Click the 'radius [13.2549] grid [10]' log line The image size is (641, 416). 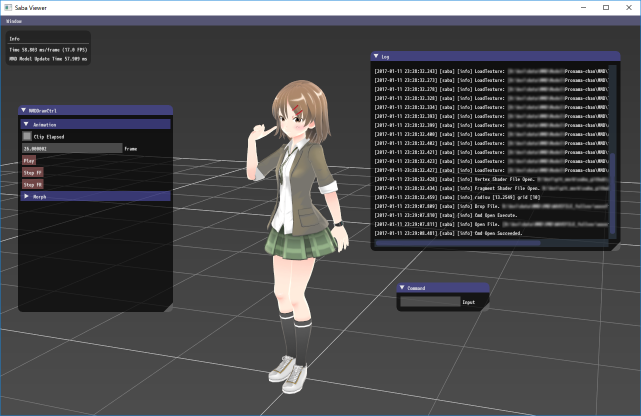[x=457, y=197]
